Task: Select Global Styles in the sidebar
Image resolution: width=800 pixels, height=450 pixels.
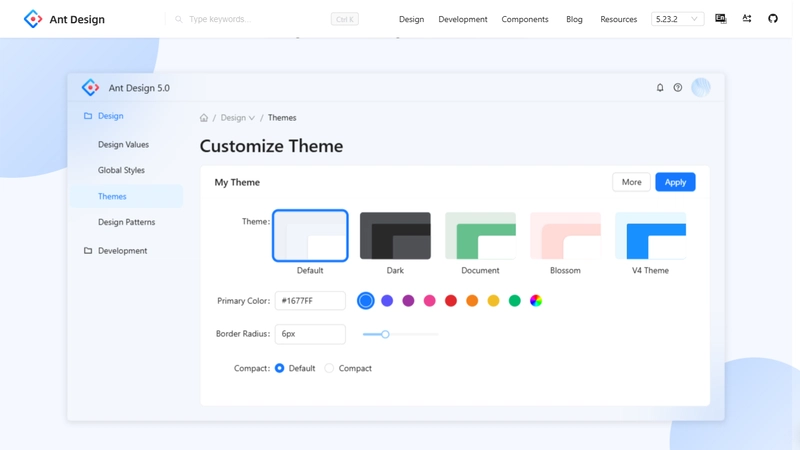Action: point(121,170)
